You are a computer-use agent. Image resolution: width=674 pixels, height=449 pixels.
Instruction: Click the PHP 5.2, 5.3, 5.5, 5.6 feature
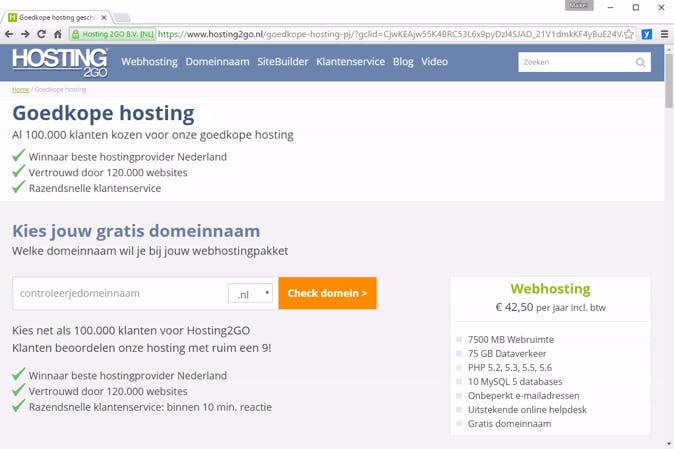pyautogui.click(x=510, y=368)
